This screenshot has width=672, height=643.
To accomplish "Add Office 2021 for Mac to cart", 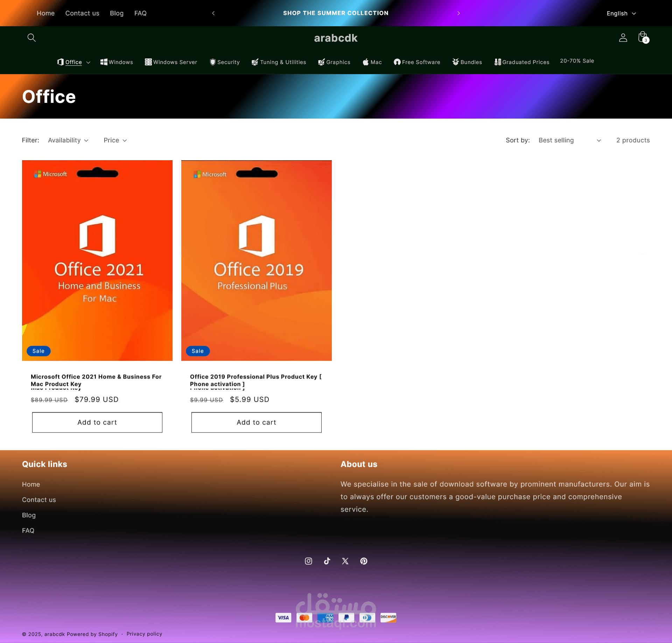I will coord(97,422).
